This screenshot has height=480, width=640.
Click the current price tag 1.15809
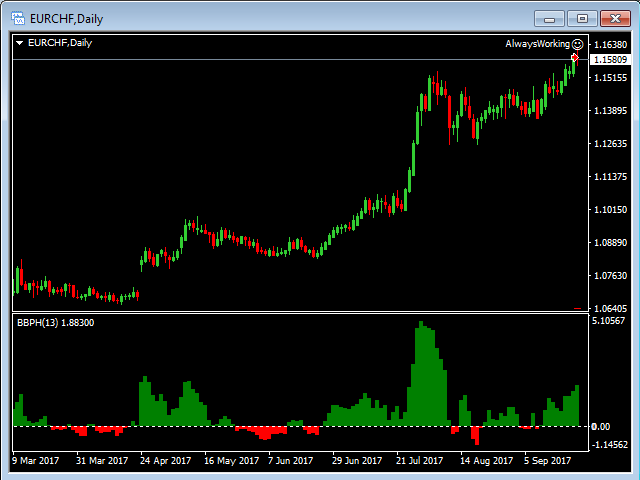[609, 60]
